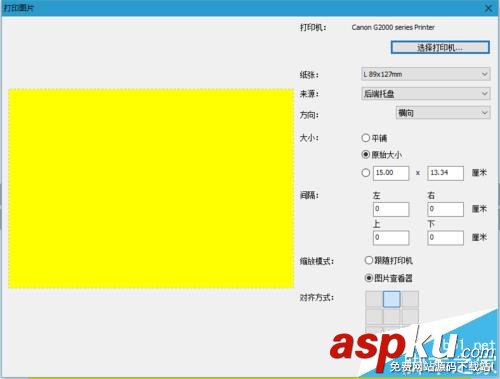Screen dimensions: 500x379
Task: Select the 原始大小 radio button
Action: [366, 154]
